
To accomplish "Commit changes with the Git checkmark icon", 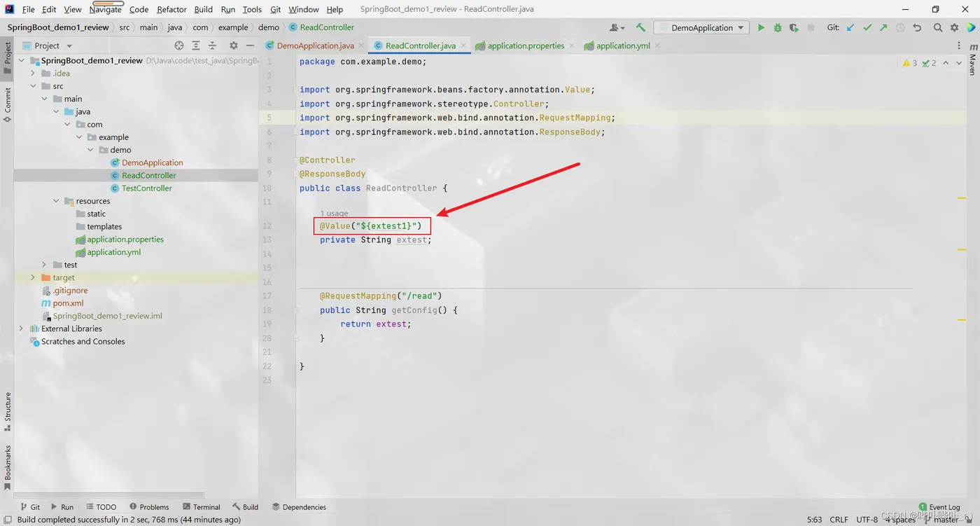I will [x=867, y=27].
